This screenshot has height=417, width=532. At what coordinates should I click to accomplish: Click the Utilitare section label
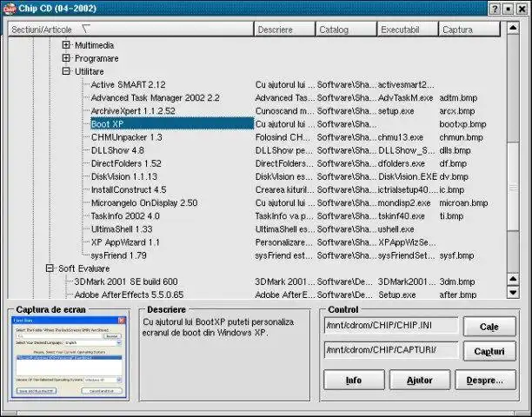coord(90,71)
